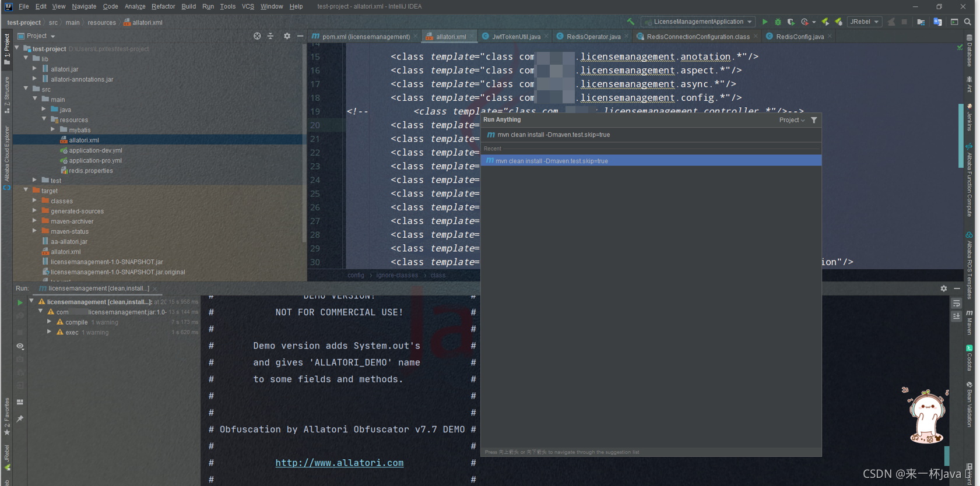This screenshot has height=486, width=980.
Task: Filter Run Anything results with funnel icon
Action: [814, 120]
